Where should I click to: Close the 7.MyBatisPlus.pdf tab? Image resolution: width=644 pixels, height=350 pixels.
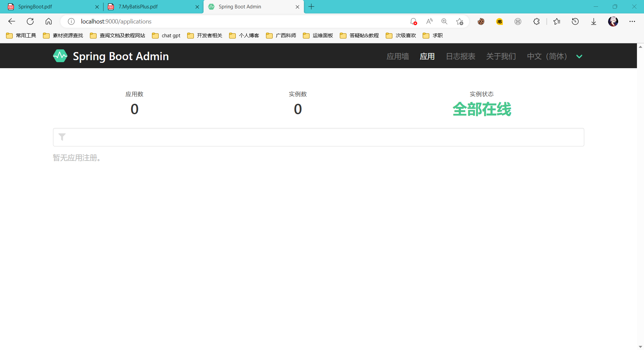click(197, 7)
